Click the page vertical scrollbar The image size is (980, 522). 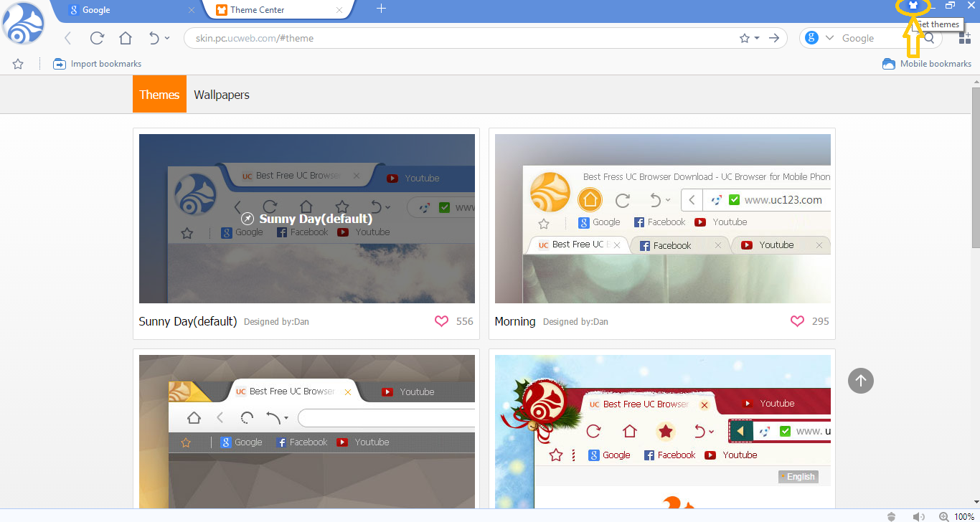[x=976, y=167]
